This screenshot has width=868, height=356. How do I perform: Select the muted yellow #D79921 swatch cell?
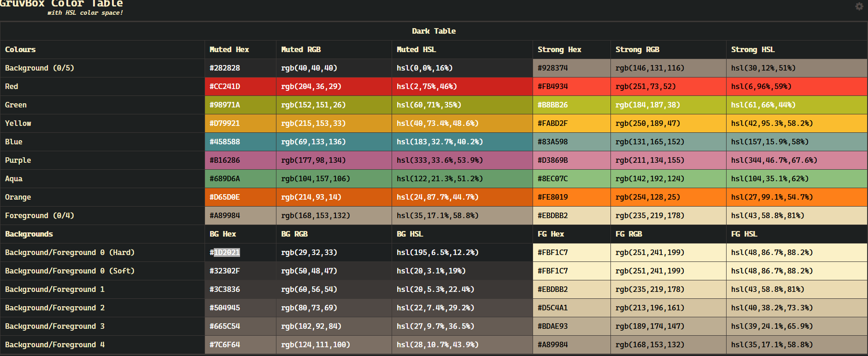click(240, 123)
